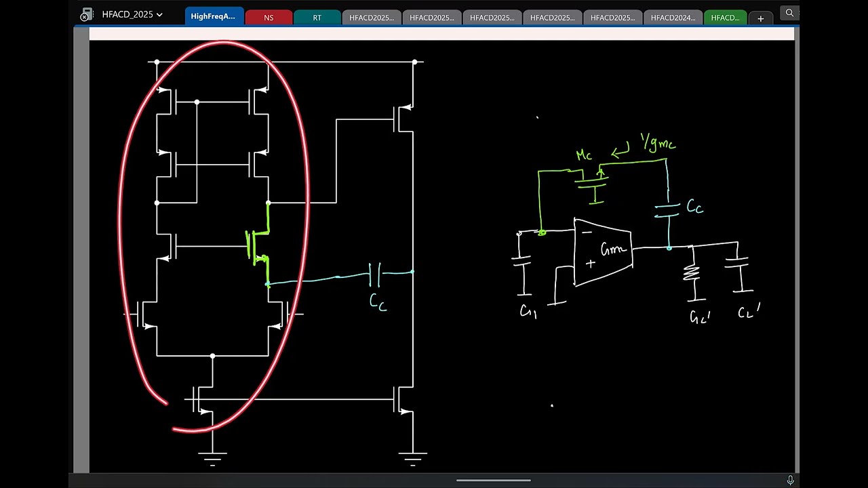The height and width of the screenshot is (488, 868).
Task: Switch to the HighFreqA... blue tab
Action: point(213,16)
